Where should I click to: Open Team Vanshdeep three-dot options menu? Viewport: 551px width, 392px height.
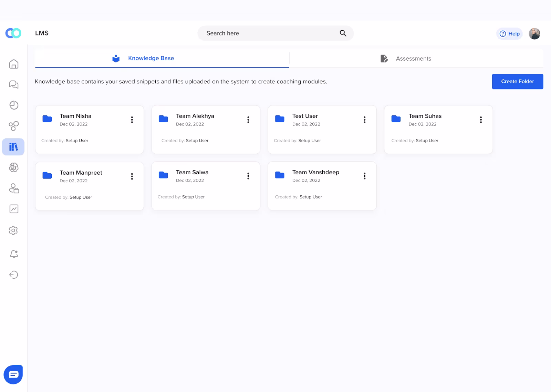[x=365, y=176]
